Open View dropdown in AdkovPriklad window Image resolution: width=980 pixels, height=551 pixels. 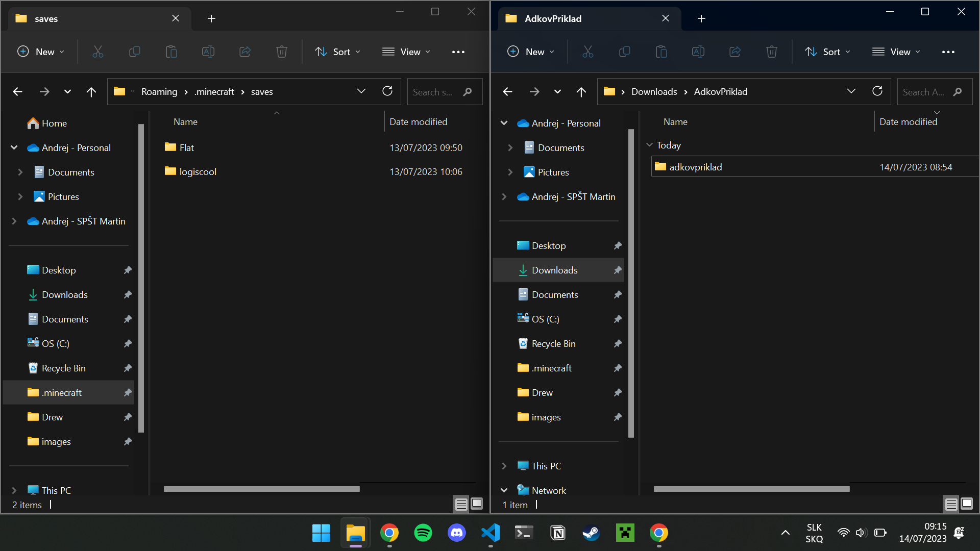(896, 52)
